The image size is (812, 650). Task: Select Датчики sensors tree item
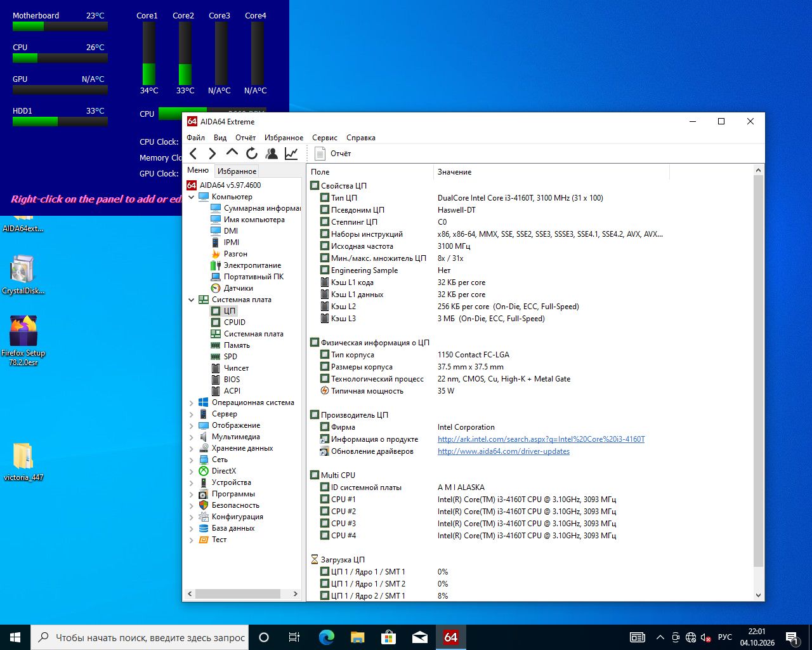point(239,288)
